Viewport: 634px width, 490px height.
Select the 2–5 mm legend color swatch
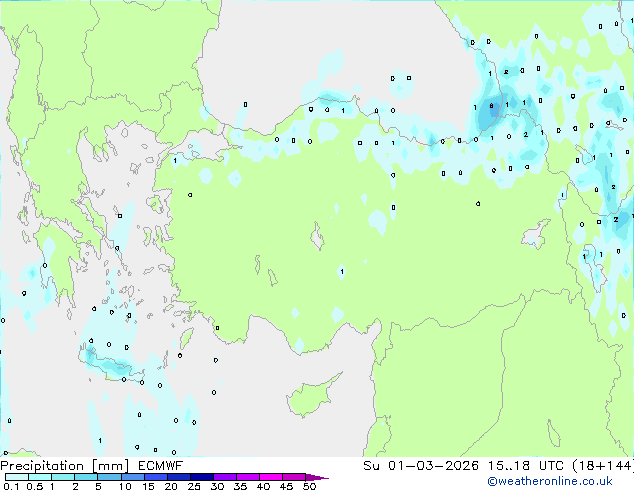[x=86, y=477]
